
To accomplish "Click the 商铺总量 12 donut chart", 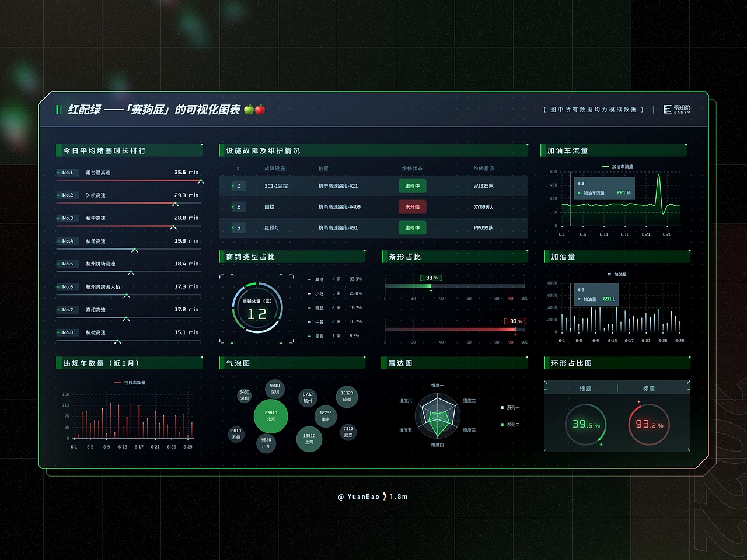I will click(x=257, y=308).
